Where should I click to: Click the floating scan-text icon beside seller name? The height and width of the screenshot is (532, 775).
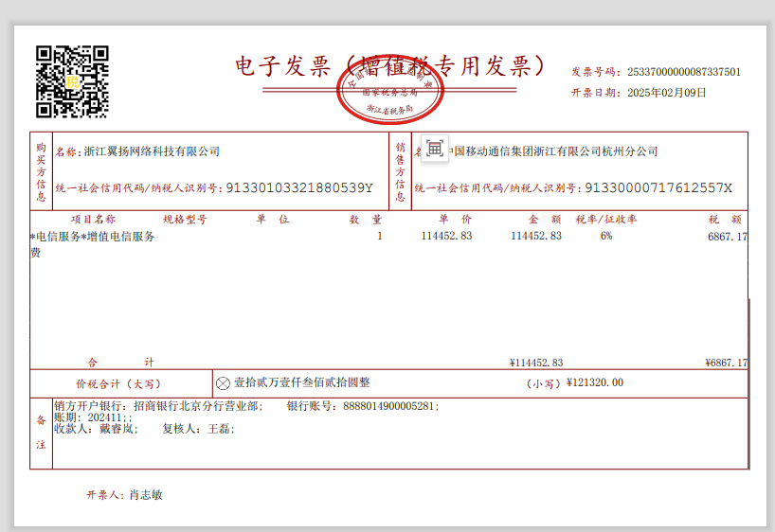click(x=434, y=149)
